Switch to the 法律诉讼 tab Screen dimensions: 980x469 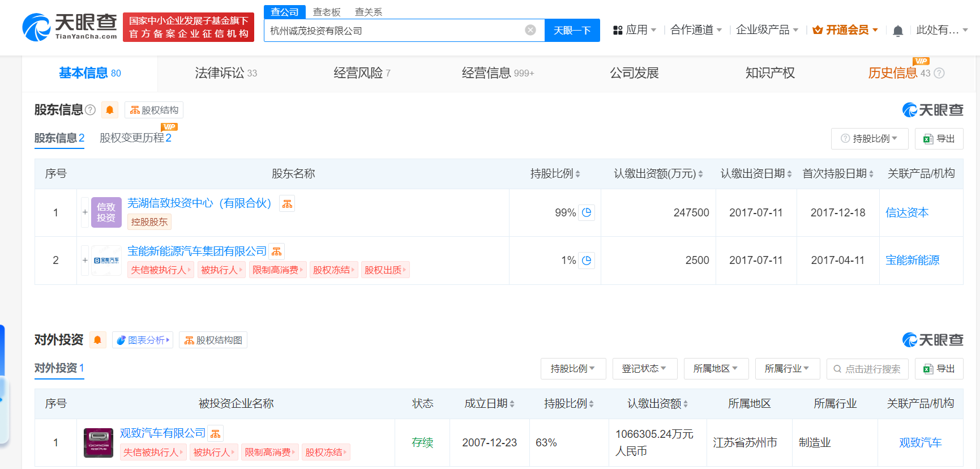coord(225,73)
